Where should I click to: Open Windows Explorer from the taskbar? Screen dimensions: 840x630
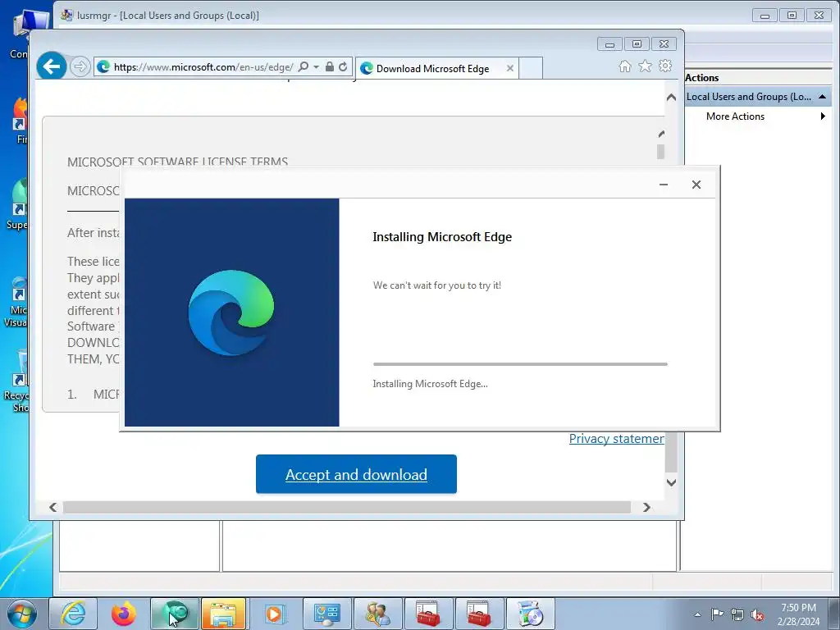click(224, 614)
